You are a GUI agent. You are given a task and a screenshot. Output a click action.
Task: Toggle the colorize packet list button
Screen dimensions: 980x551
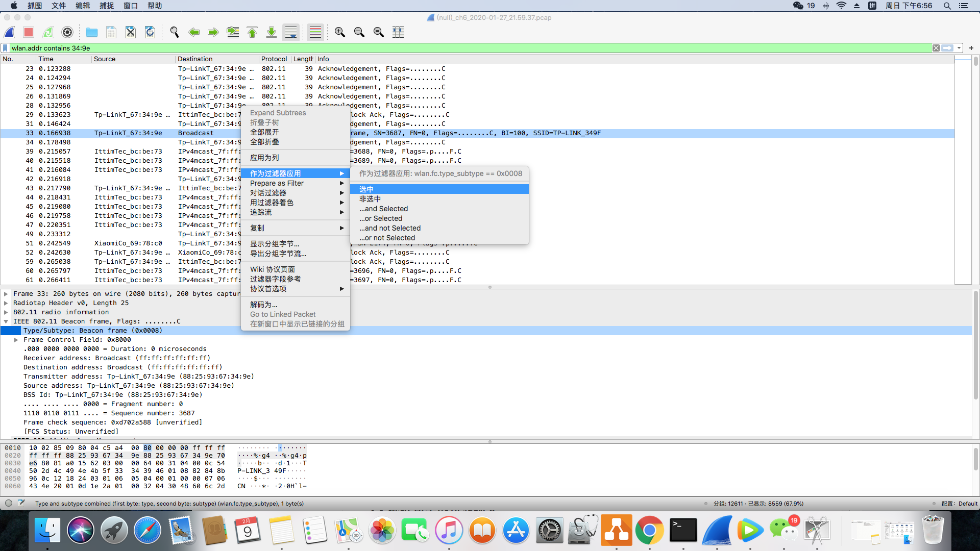315,32
